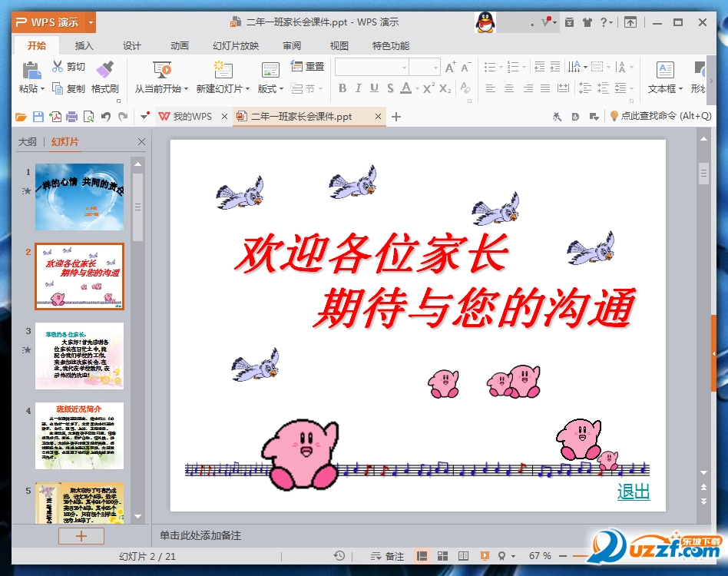Image resolution: width=728 pixels, height=576 pixels.
Task: Create a new slide with 新建幻灯片 icon
Action: (x=223, y=70)
